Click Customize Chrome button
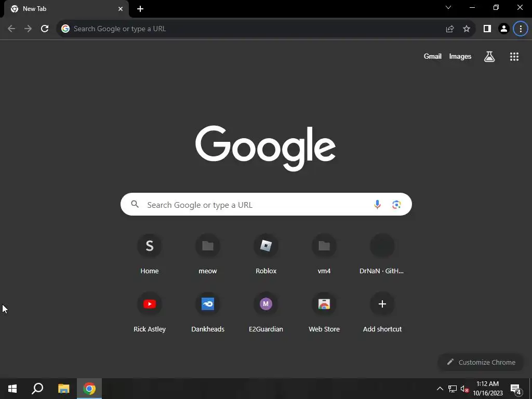 click(x=481, y=362)
